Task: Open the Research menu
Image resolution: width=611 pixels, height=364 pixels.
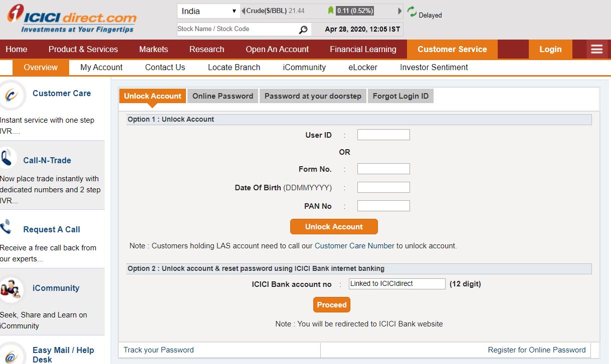Action: (x=207, y=49)
